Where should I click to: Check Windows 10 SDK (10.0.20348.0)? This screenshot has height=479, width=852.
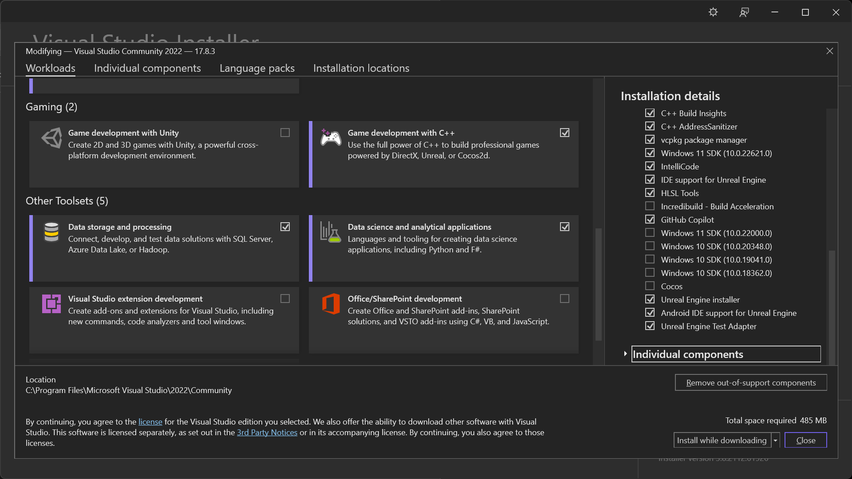(x=650, y=246)
